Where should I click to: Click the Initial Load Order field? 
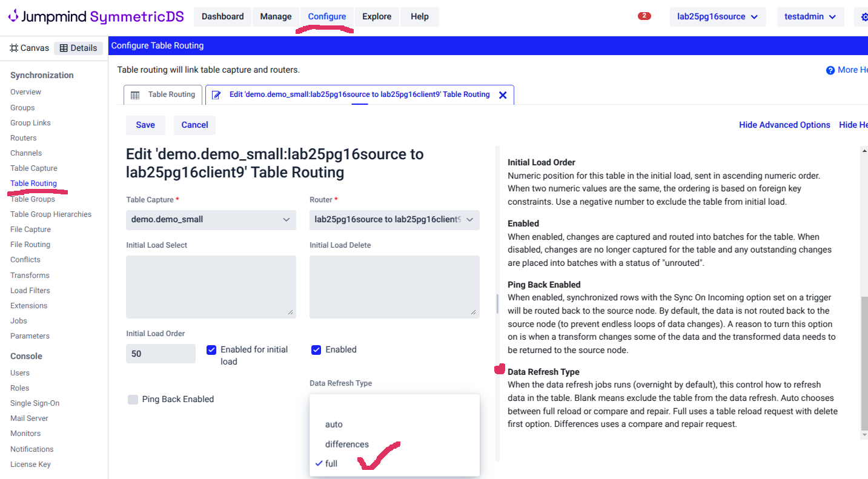tap(161, 354)
